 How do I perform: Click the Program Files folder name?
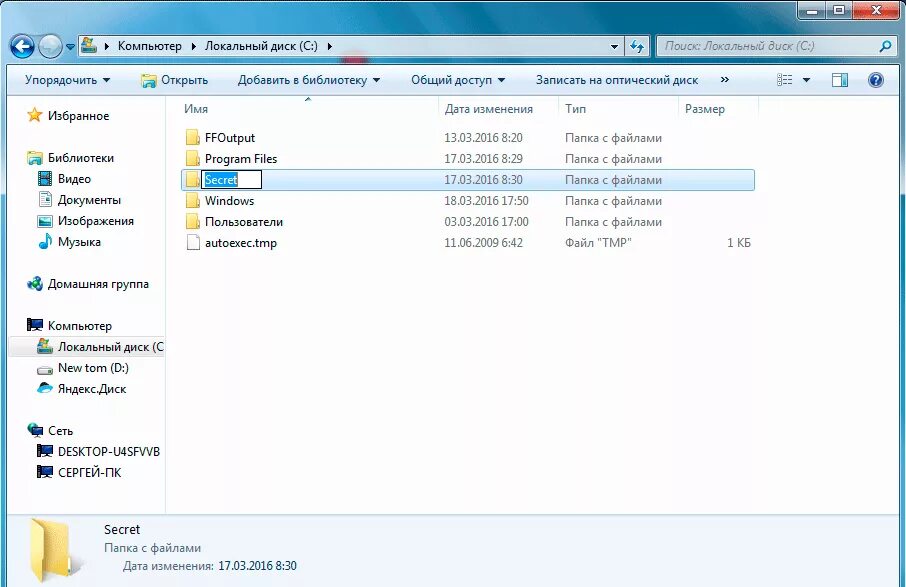(241, 158)
